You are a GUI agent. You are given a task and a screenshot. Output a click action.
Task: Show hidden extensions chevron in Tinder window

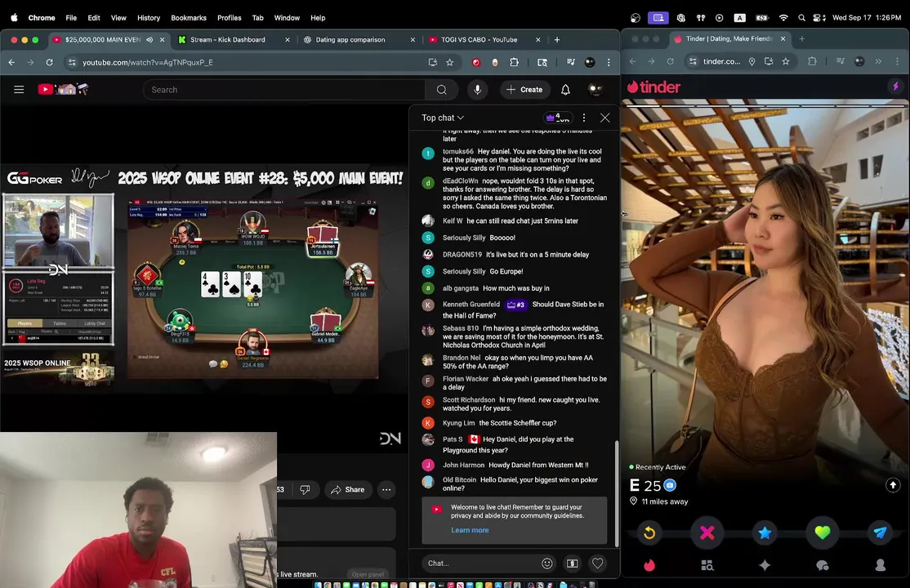pyautogui.click(x=878, y=61)
